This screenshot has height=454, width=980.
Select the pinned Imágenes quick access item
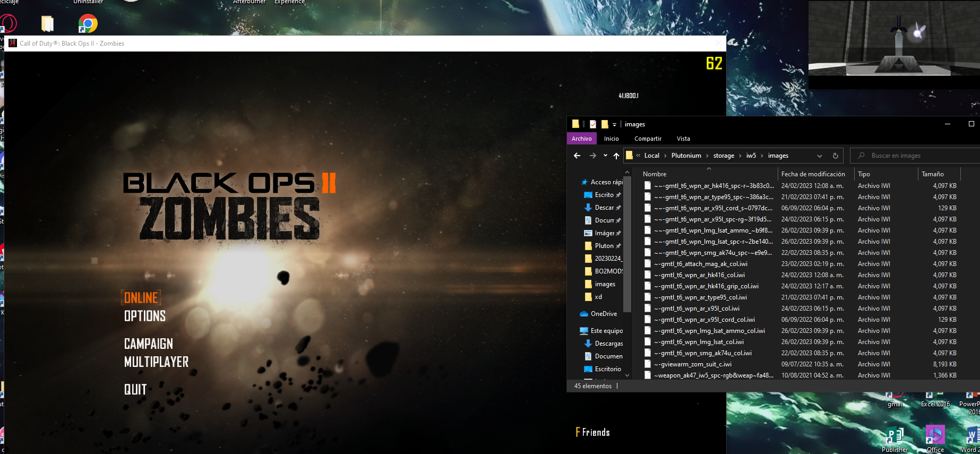[603, 233]
